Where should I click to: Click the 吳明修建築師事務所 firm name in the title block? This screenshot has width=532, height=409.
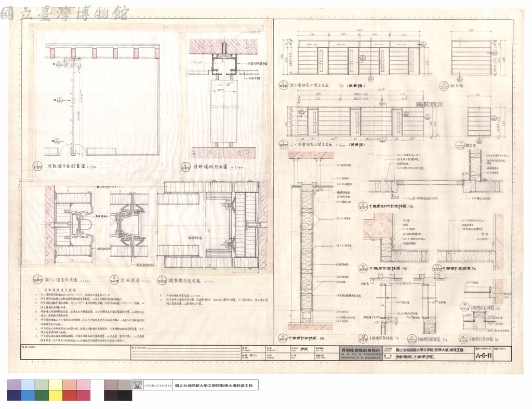(x=360, y=349)
